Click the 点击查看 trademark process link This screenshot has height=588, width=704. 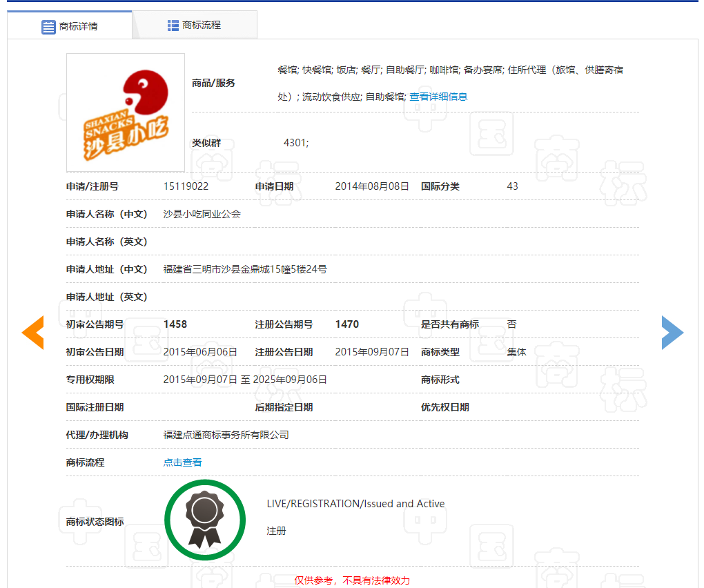click(182, 462)
